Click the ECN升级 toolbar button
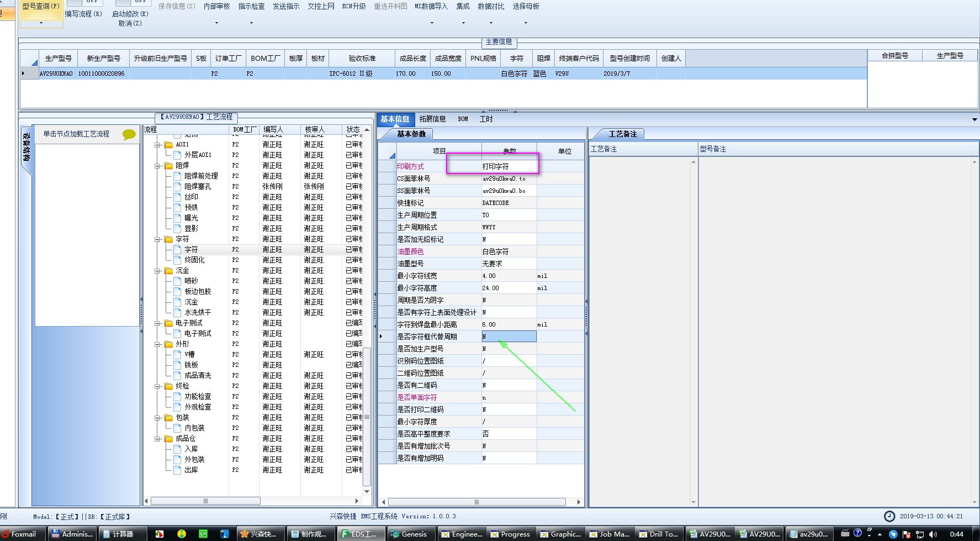980x541 pixels. pyautogui.click(x=354, y=6)
